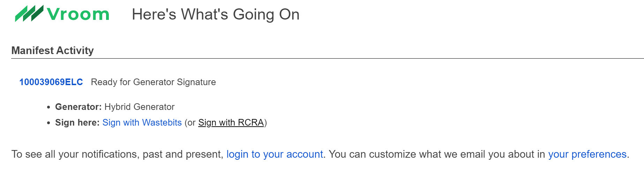The width and height of the screenshot is (644, 172).
Task: Open manifest 100039069ELC
Action: 51,82
